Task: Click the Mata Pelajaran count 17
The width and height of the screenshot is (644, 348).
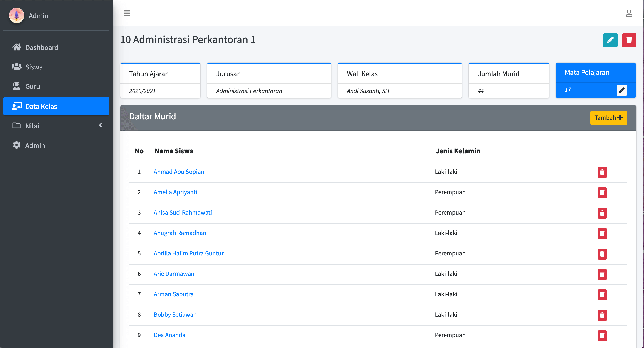Action: pos(568,90)
